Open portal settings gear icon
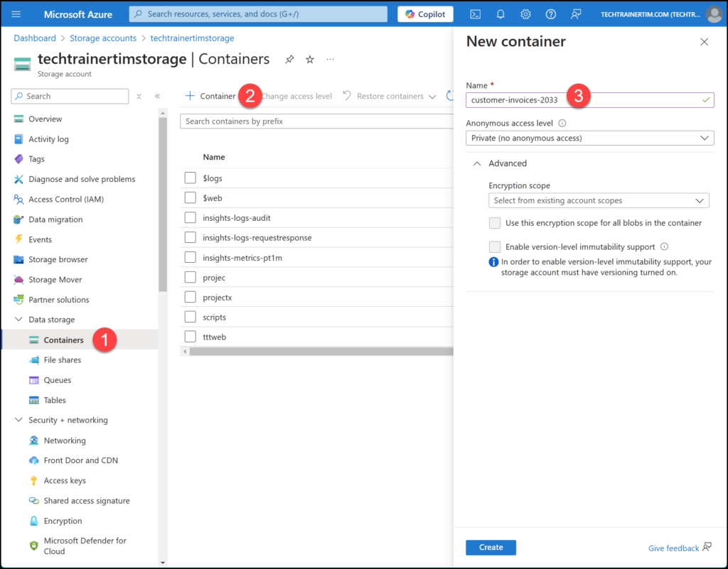 point(525,14)
